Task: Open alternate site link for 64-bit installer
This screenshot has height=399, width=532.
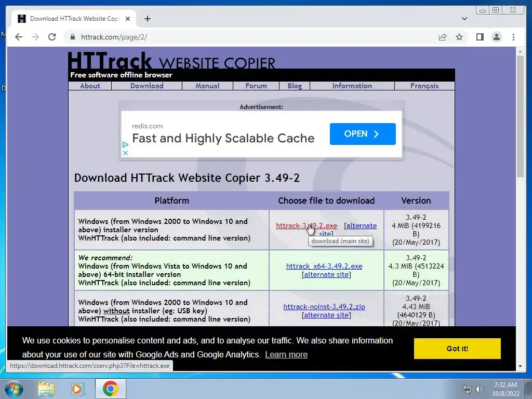Action: coord(326,274)
